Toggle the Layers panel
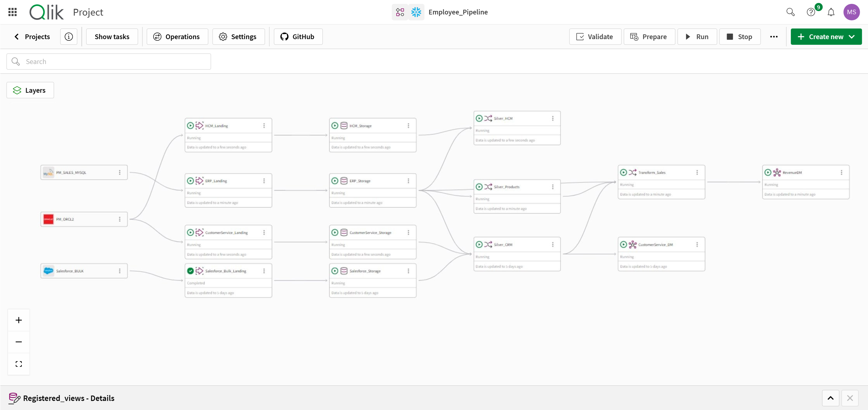868x410 pixels. point(30,90)
